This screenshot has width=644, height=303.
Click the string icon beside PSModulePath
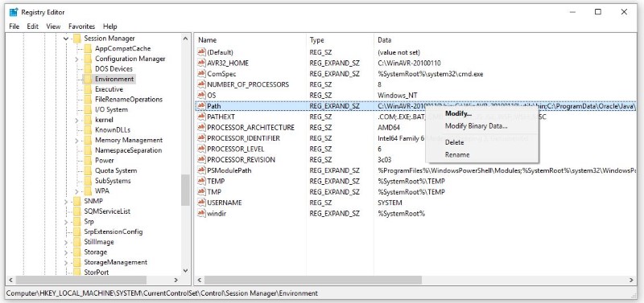point(201,170)
